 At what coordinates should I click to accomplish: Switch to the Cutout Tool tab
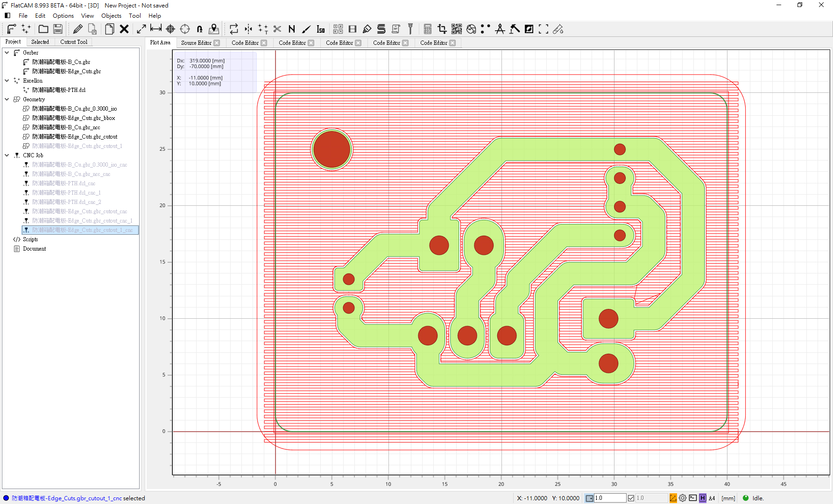click(74, 42)
